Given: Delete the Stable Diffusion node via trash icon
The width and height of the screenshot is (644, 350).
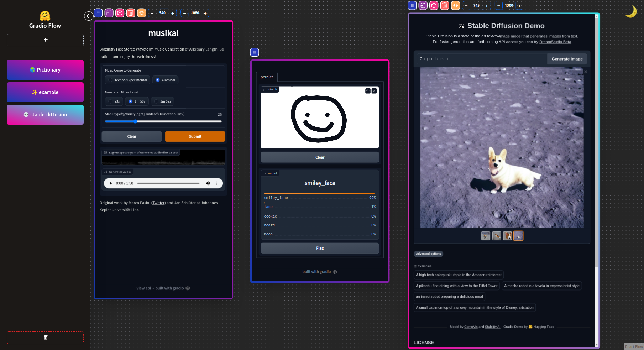Looking at the screenshot, I should tap(445, 5).
